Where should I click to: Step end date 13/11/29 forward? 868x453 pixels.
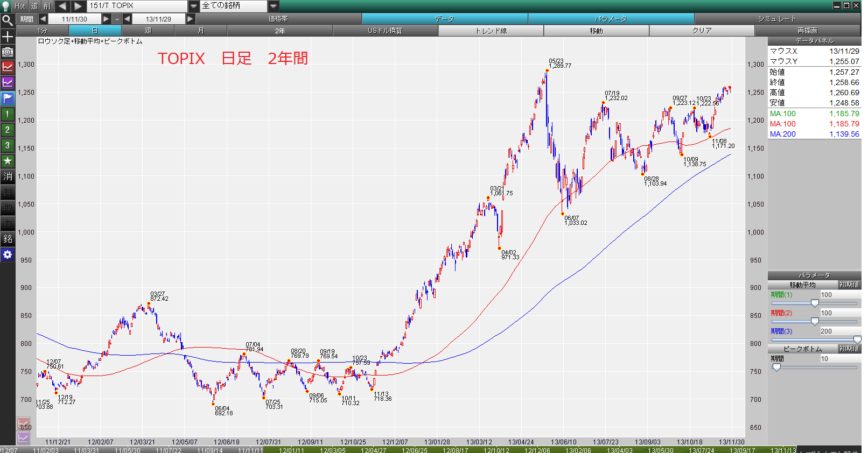click(190, 19)
